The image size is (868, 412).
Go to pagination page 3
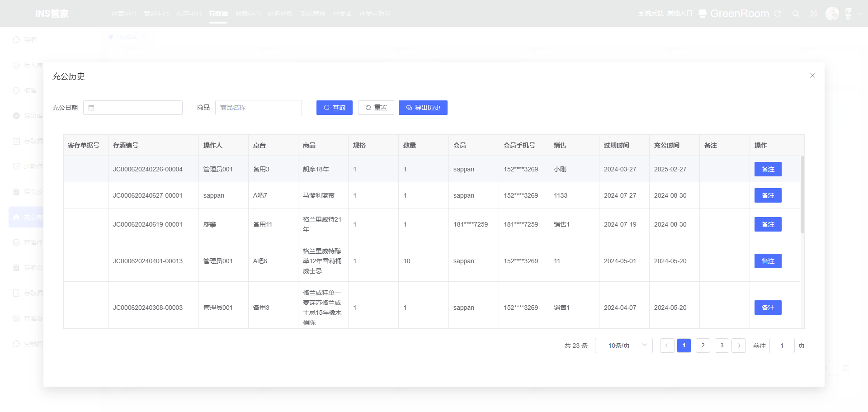[x=722, y=346]
